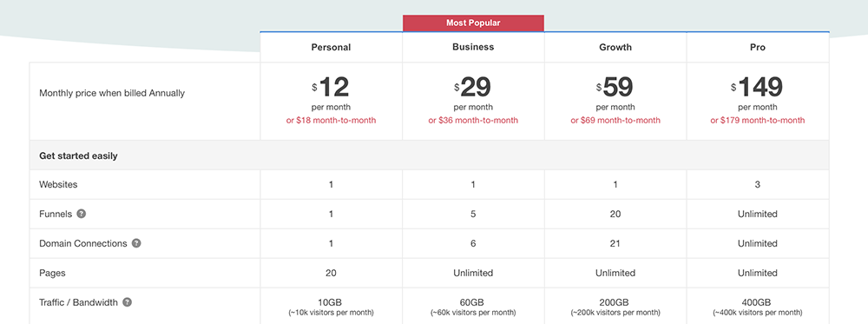Click the Traffic / Bandwidth row label

(x=79, y=302)
